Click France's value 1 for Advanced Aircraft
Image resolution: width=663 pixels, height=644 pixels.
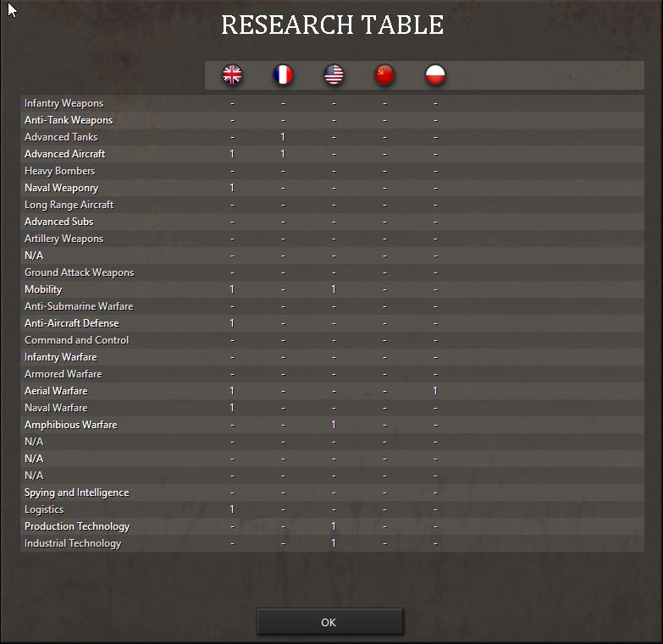point(283,154)
